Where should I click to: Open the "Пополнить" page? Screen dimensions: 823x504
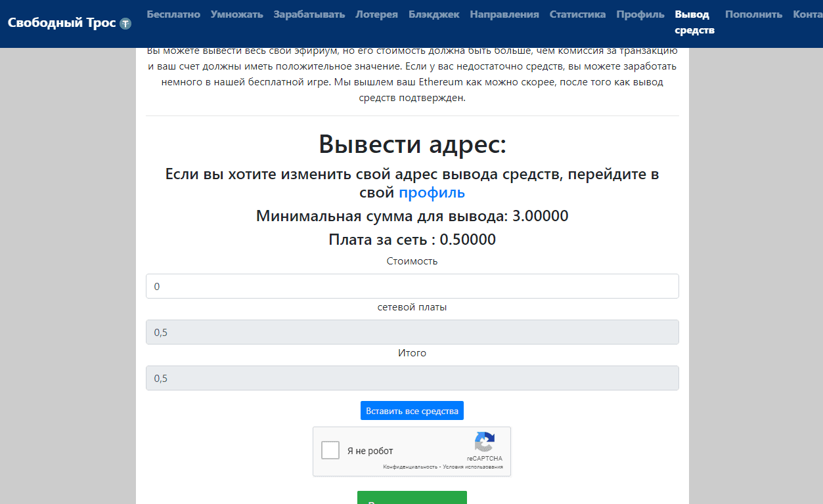753,14
